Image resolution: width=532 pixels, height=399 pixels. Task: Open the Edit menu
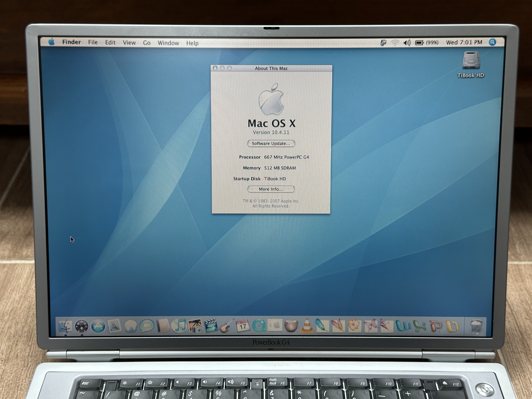click(110, 43)
